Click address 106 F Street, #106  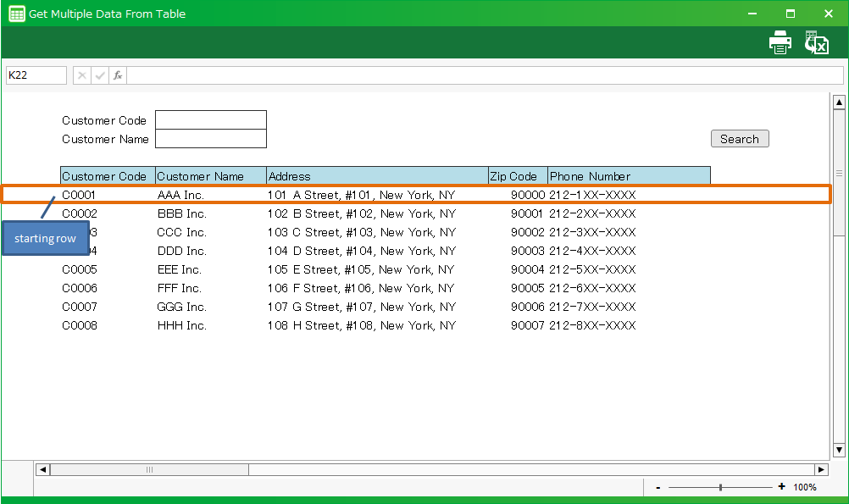coord(361,288)
